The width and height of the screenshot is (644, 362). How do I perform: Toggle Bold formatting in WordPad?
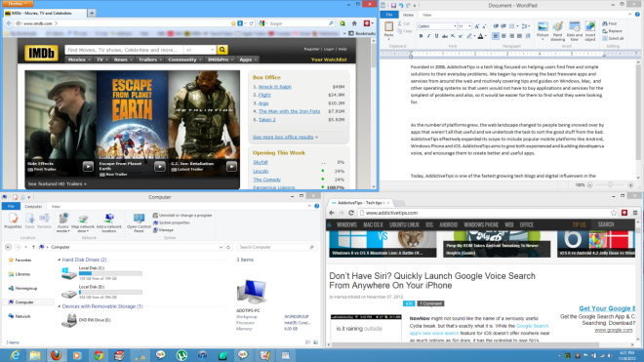click(x=421, y=36)
